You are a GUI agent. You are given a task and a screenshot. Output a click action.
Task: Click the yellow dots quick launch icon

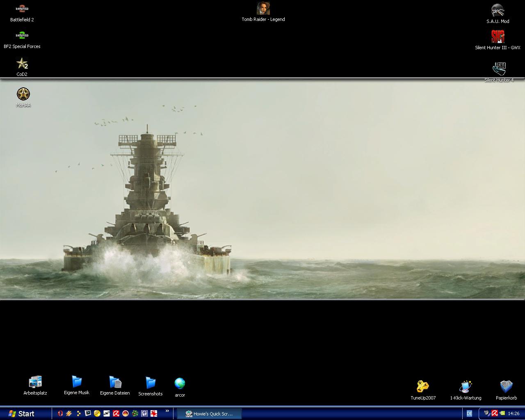point(78,413)
